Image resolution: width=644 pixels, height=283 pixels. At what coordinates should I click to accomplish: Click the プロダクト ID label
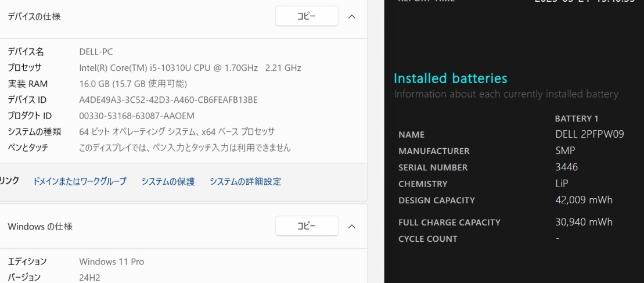(30, 116)
